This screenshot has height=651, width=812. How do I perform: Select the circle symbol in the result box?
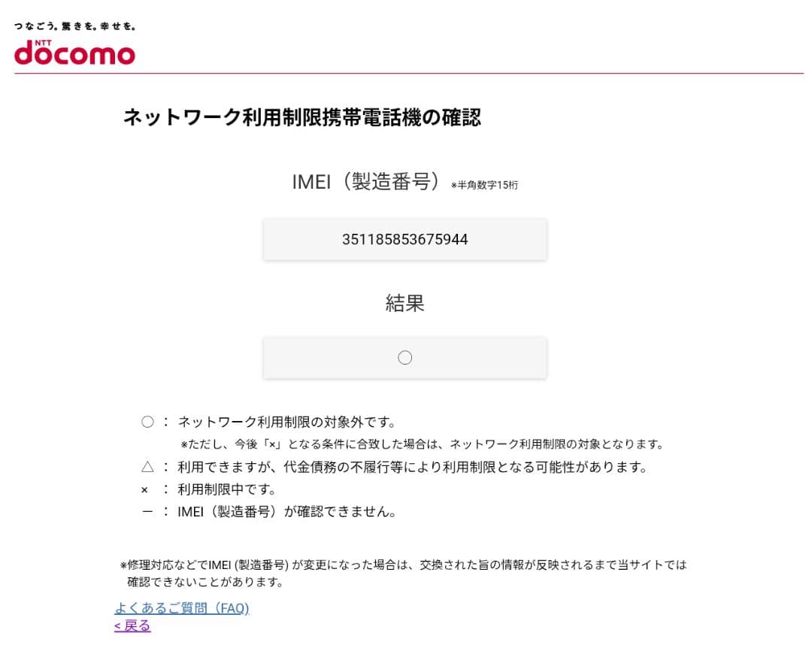(x=405, y=357)
